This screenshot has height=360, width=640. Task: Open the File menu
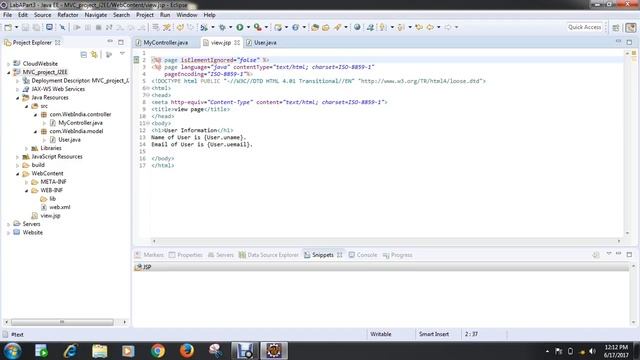point(7,15)
